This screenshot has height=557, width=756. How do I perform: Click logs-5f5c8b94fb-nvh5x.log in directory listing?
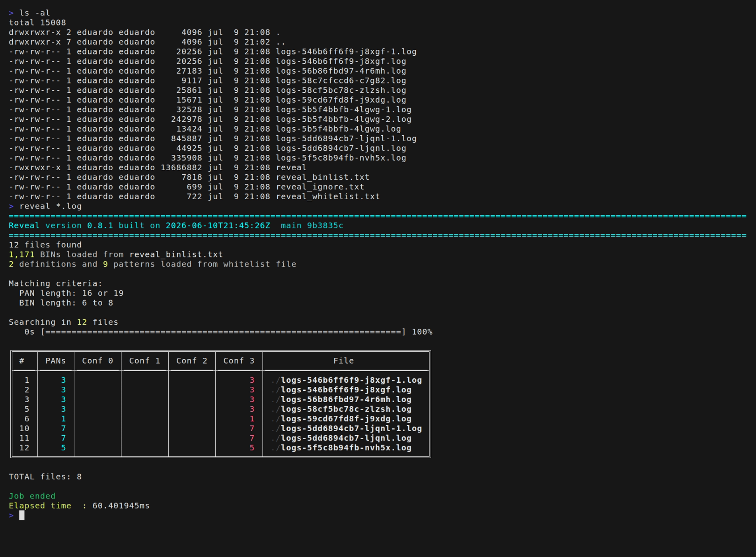pyautogui.click(x=341, y=158)
